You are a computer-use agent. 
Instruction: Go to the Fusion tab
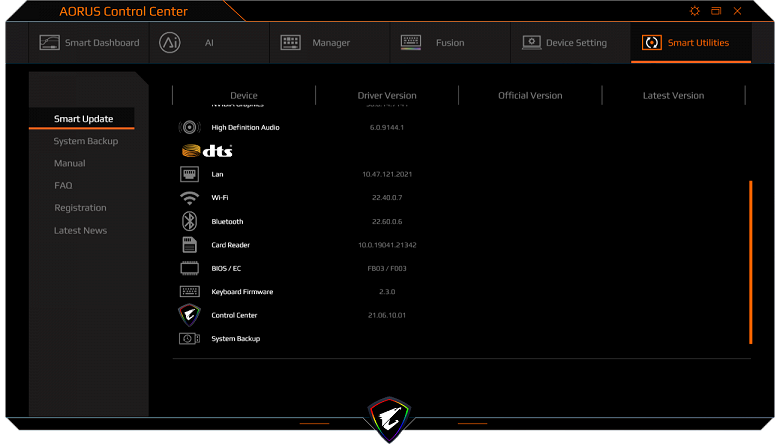[x=450, y=43]
